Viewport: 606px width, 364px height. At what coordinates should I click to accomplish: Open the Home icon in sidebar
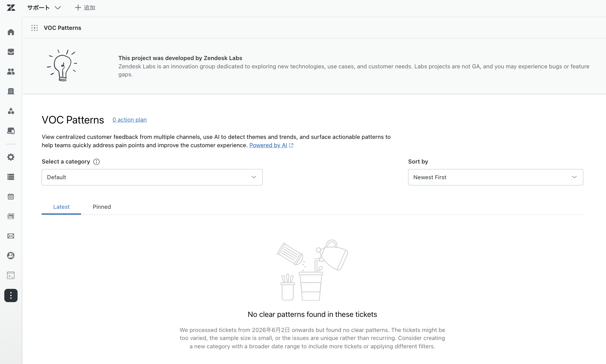(x=11, y=32)
